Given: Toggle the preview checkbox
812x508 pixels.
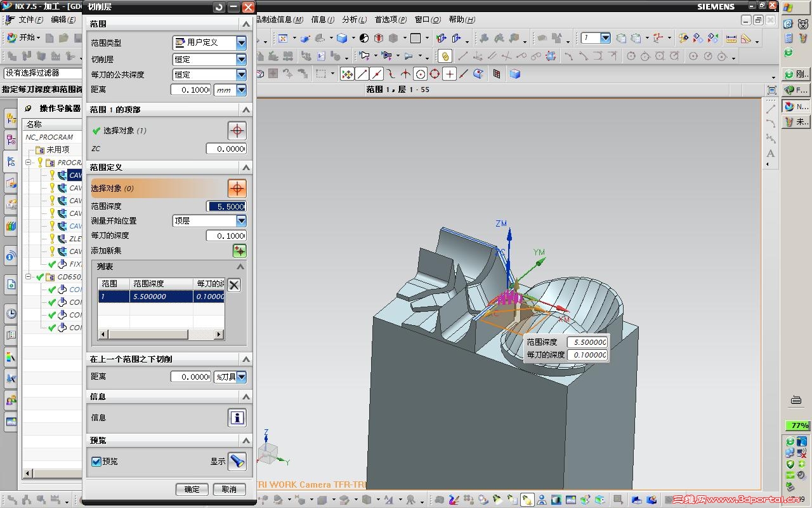Looking at the screenshot, I should (96, 462).
